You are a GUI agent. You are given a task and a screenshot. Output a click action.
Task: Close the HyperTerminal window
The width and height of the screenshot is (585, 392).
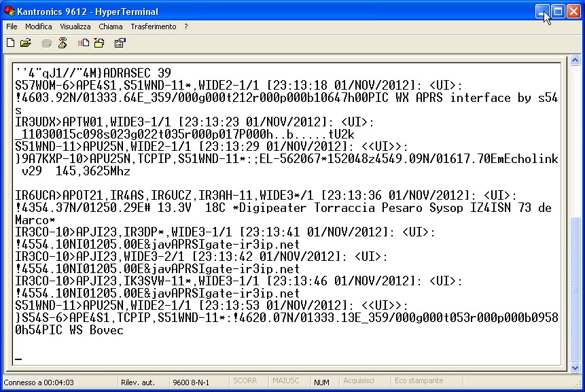(574, 12)
